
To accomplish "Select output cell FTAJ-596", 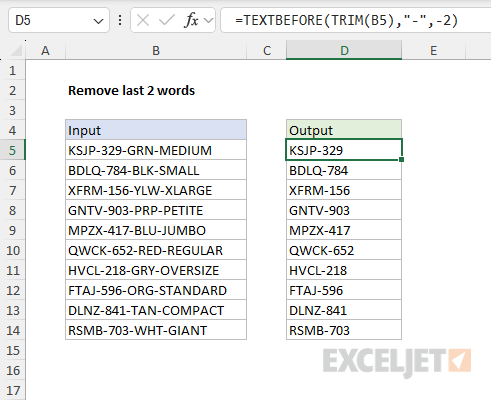I will (344, 290).
